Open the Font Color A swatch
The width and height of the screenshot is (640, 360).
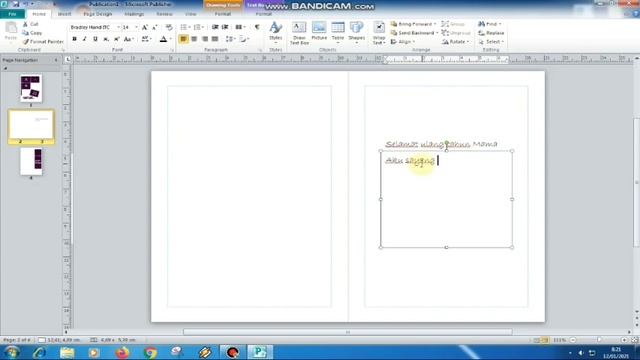[x=163, y=39]
